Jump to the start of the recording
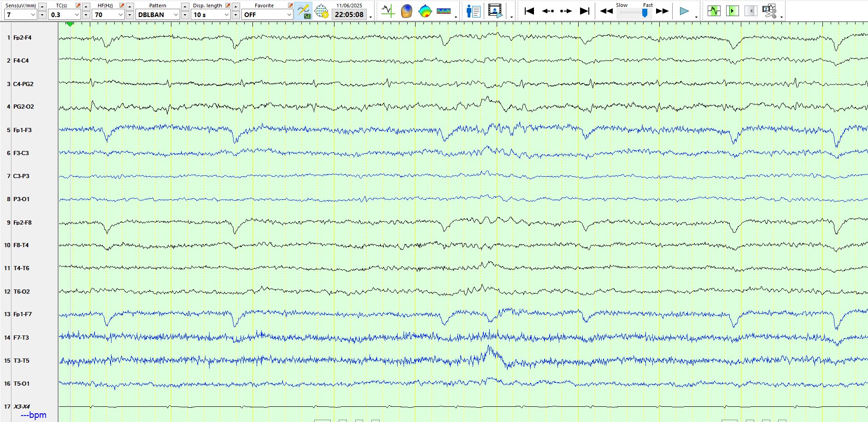 tap(529, 11)
